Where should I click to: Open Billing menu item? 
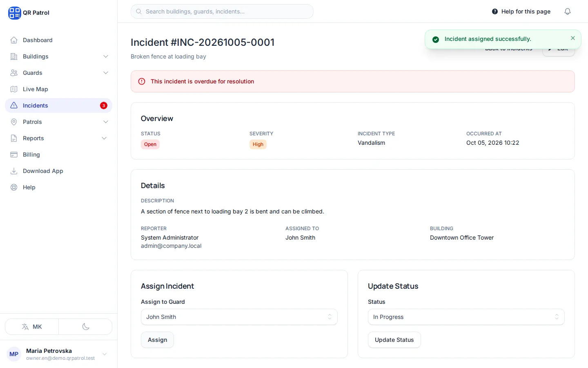(58, 155)
